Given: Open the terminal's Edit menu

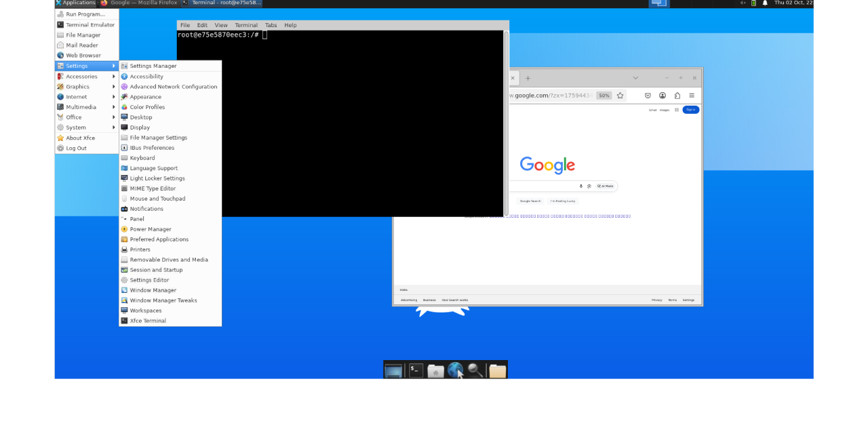Looking at the screenshot, I should click(202, 25).
